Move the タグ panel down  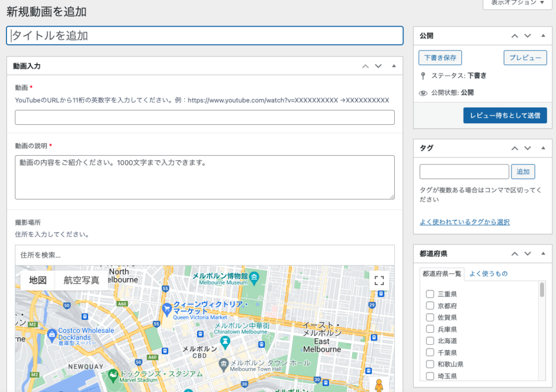pos(528,148)
